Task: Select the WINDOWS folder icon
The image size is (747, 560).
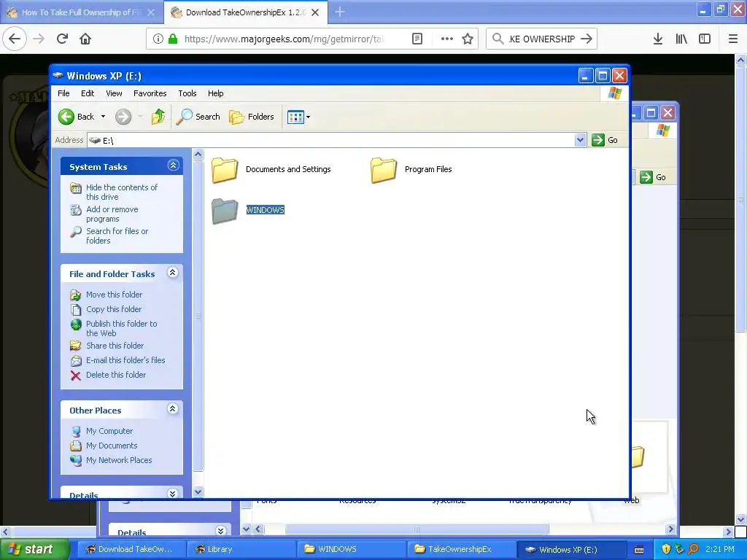Action: pyautogui.click(x=225, y=211)
